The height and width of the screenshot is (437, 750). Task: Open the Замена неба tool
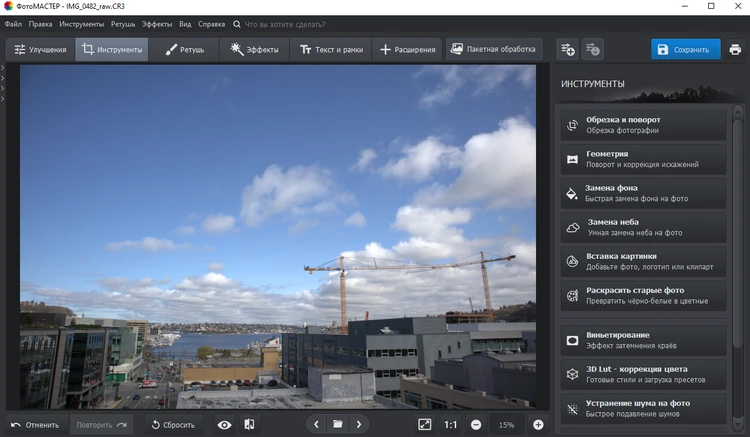click(x=645, y=227)
